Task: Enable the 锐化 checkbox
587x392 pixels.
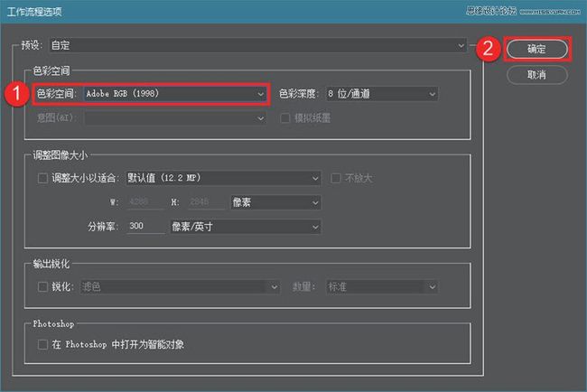Action: [x=42, y=287]
